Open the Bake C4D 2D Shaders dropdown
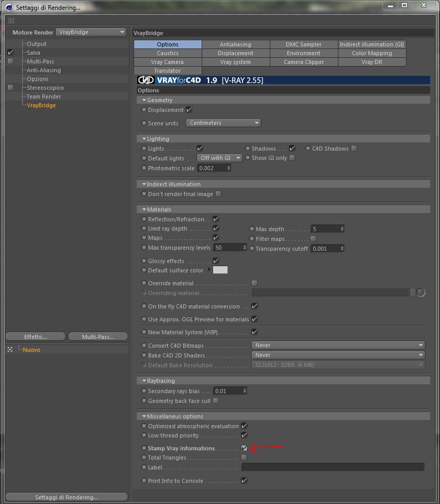The height and width of the screenshot is (504, 440). [x=338, y=355]
